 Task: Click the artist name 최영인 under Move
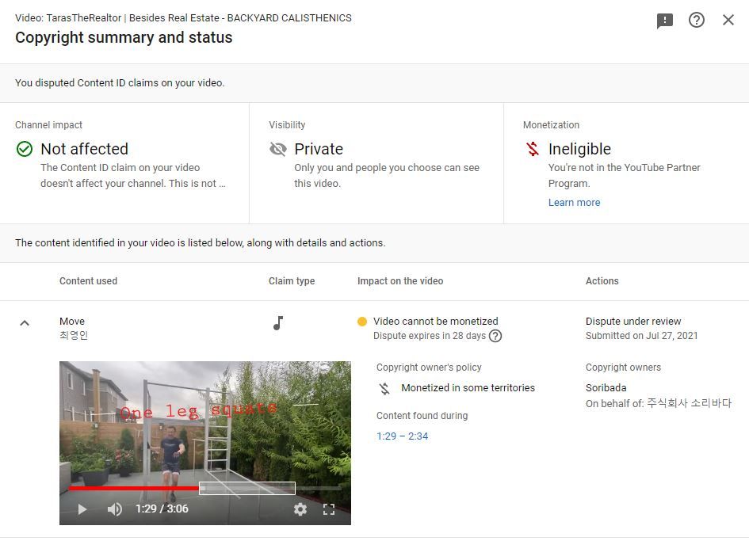point(74,336)
